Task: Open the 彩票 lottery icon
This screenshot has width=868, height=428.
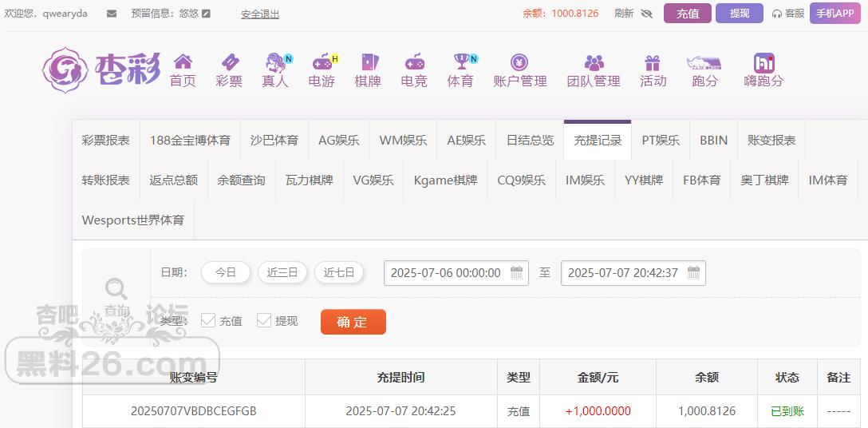Action: (229, 62)
